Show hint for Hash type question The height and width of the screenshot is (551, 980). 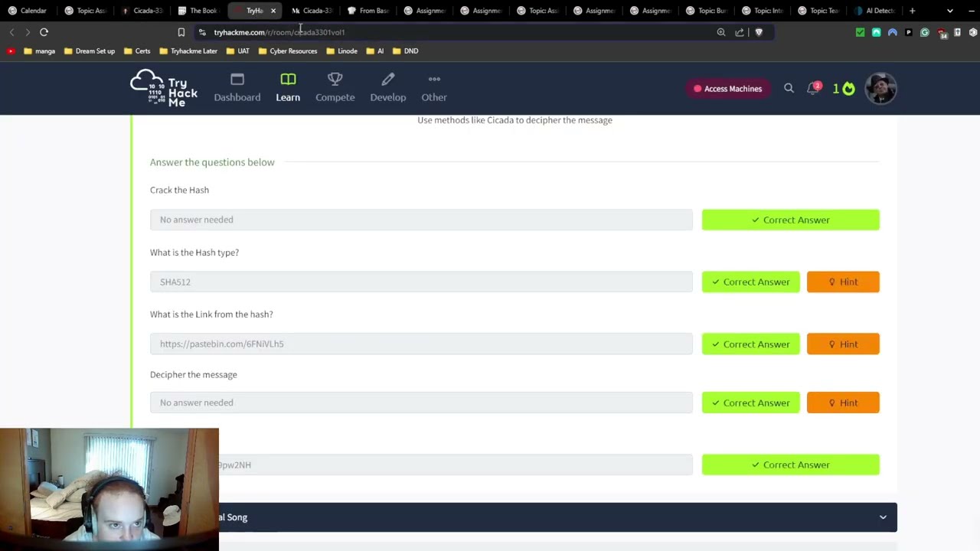(843, 282)
